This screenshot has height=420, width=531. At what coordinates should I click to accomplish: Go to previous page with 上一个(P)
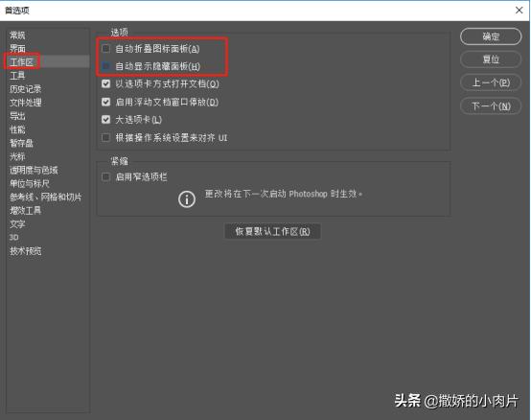coord(491,82)
